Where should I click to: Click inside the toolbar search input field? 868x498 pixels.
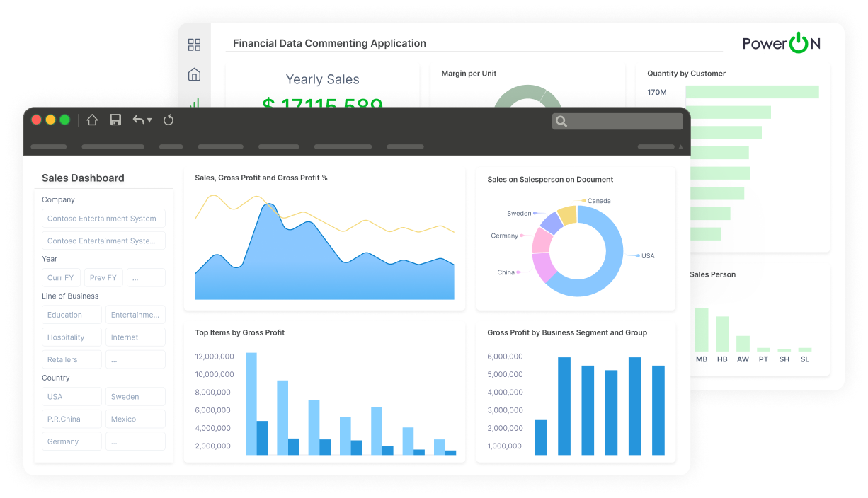pos(623,121)
